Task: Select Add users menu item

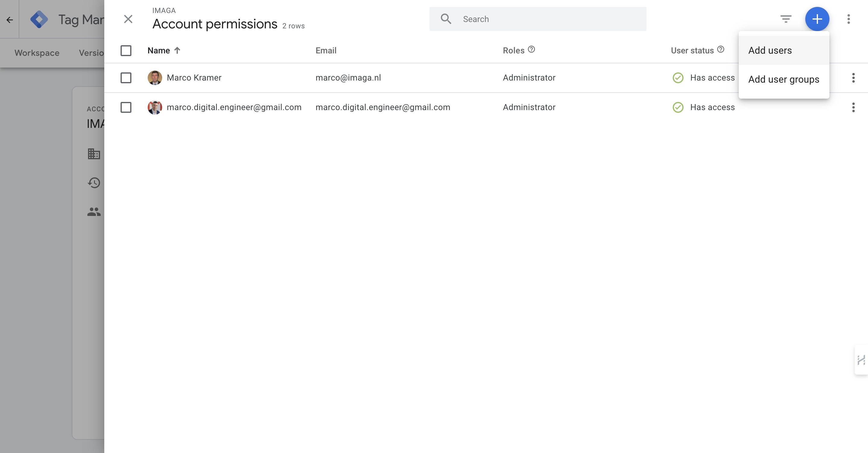Action: point(770,51)
